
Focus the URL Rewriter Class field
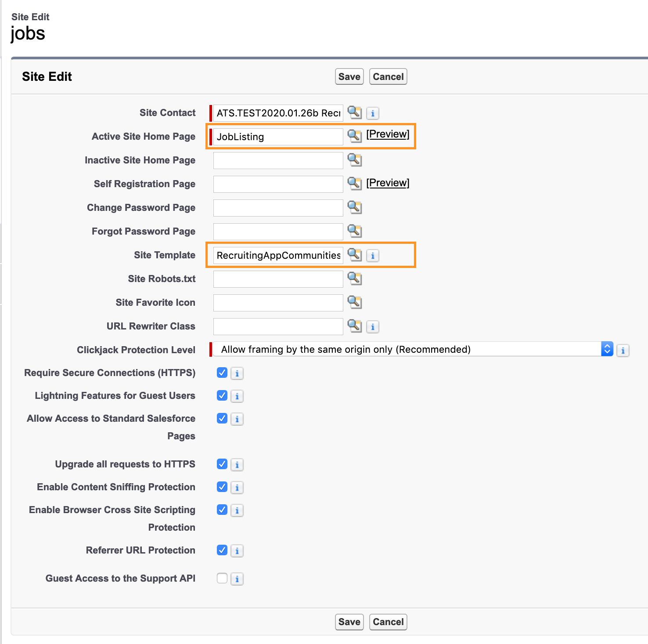278,326
